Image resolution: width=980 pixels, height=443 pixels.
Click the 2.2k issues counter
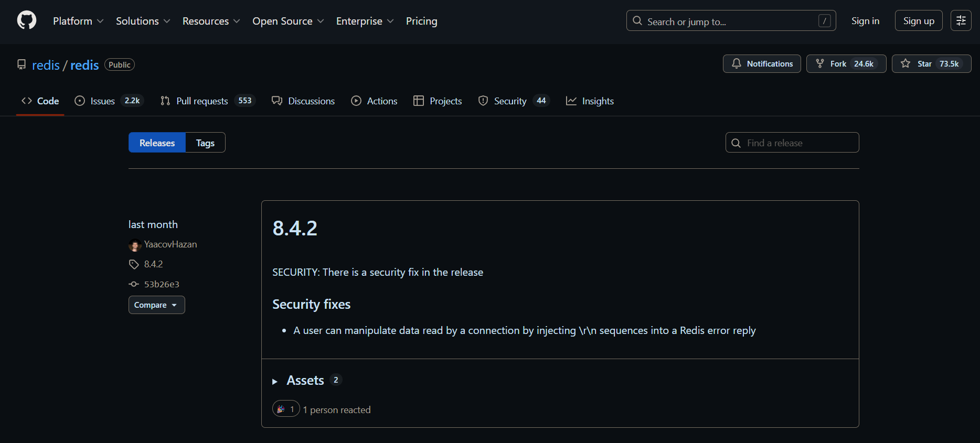click(x=132, y=101)
